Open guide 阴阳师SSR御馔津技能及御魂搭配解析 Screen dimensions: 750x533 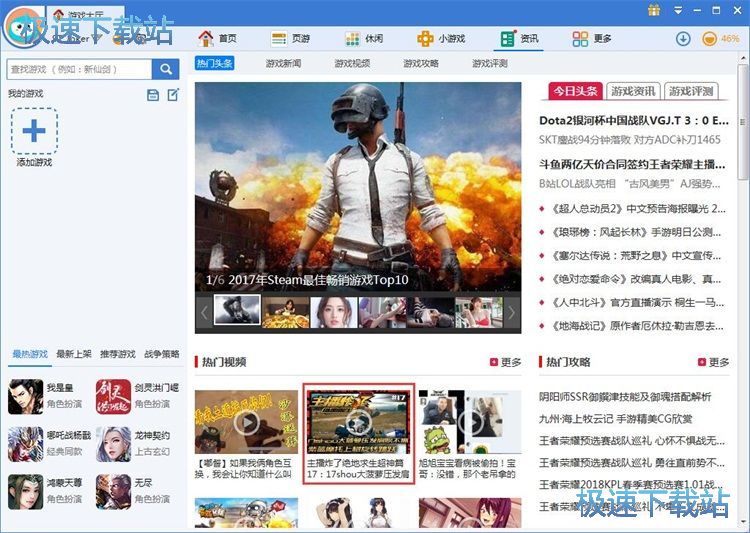(625, 397)
